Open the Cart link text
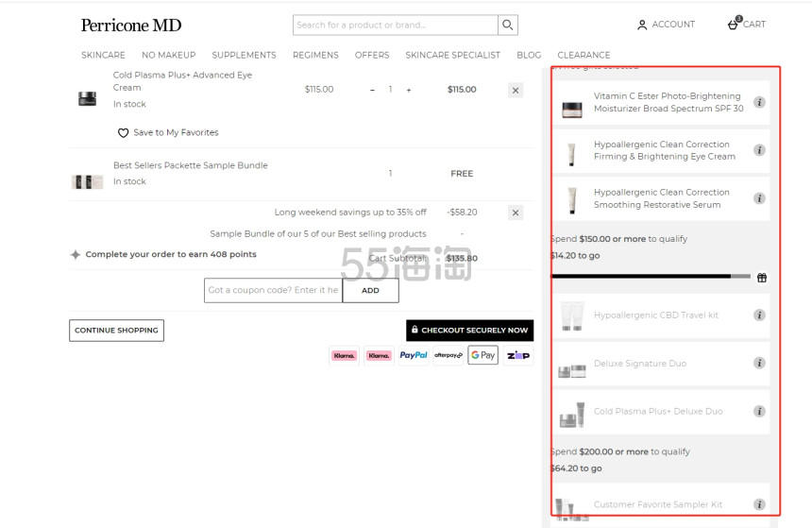 point(754,25)
